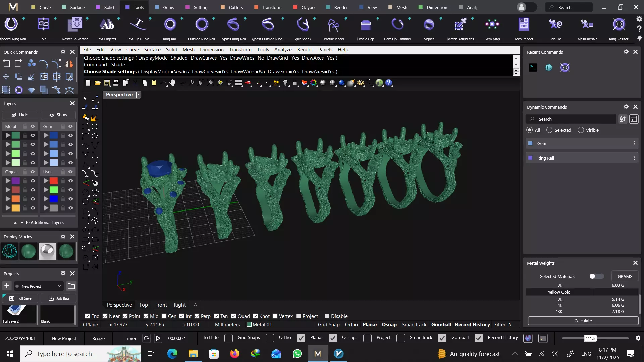Open the Display Modes settings gear
The height and width of the screenshot is (362, 644).
[x=63, y=237]
